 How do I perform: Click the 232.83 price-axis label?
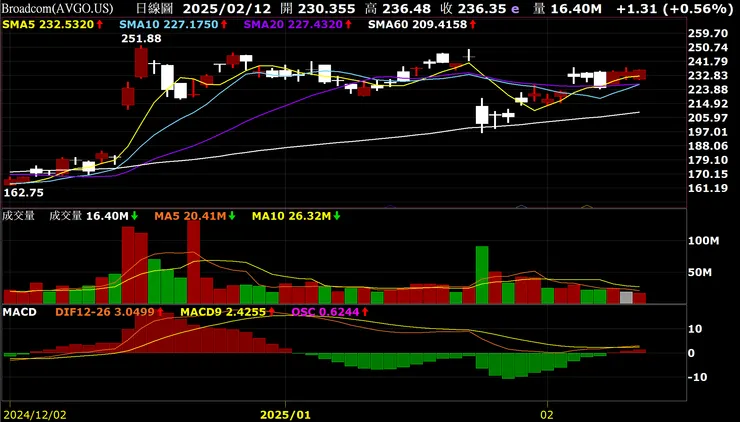(708, 76)
